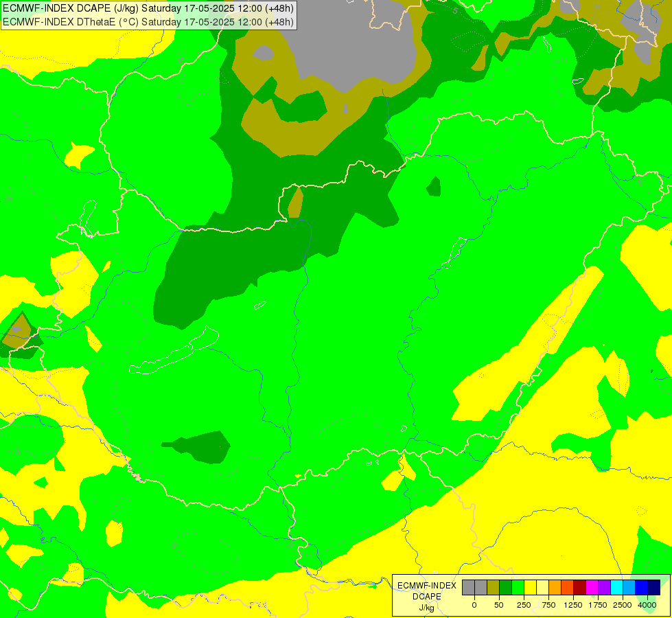Click the 2500 value on the legend scale
The width and height of the screenshot is (672, 618).
coord(623,605)
